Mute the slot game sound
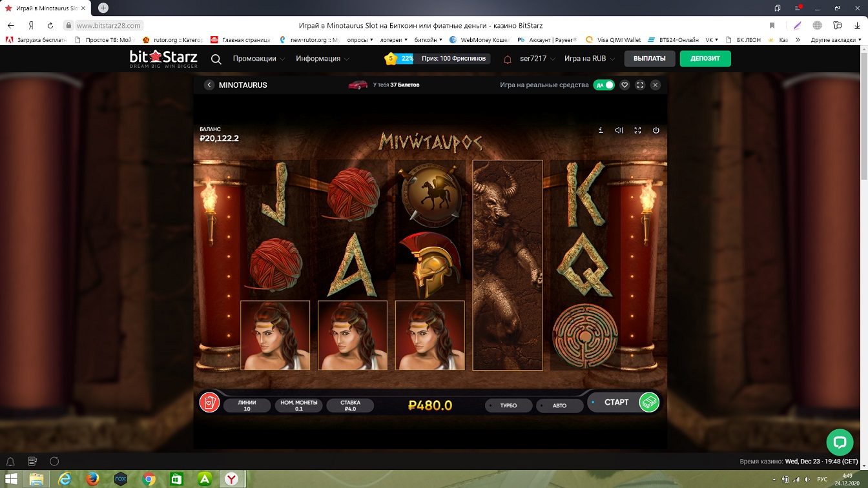Screen dimensions: 868x488 coord(619,130)
